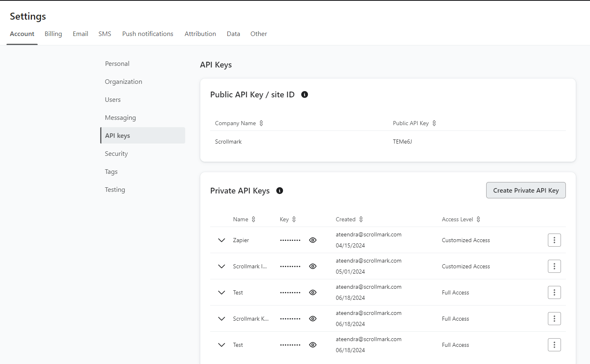Show the Scrollmark I... key value
This screenshot has width=590, height=364.
(x=313, y=266)
